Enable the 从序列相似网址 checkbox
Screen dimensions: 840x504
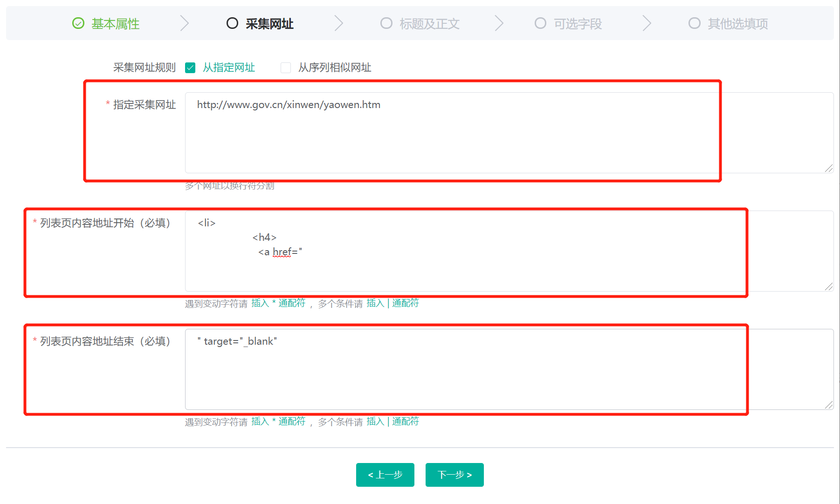tap(286, 68)
